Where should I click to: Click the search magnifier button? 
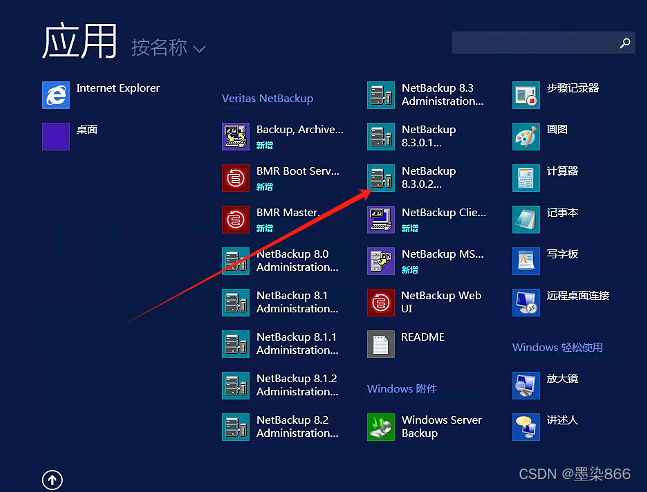[x=625, y=43]
